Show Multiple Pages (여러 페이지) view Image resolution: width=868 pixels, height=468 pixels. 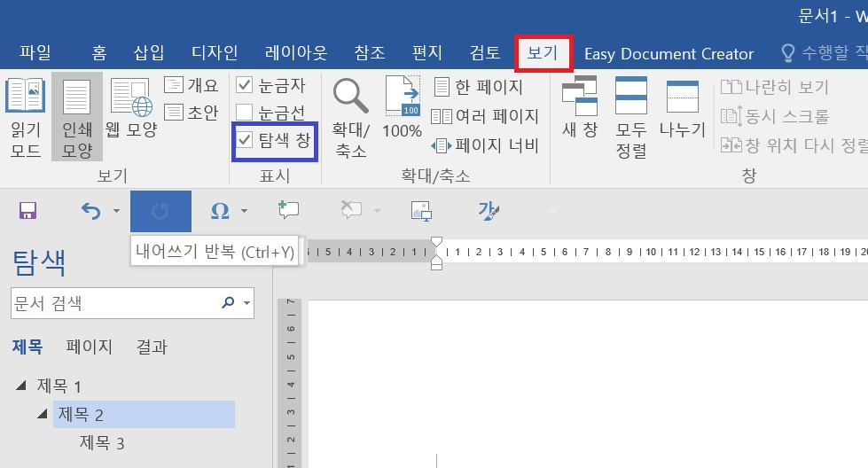[x=485, y=116]
